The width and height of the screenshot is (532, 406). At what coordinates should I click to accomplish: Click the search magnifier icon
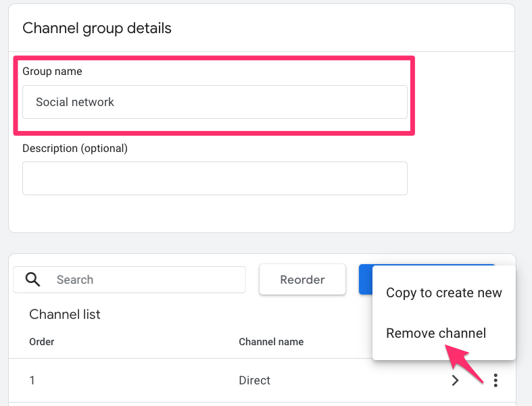32,280
